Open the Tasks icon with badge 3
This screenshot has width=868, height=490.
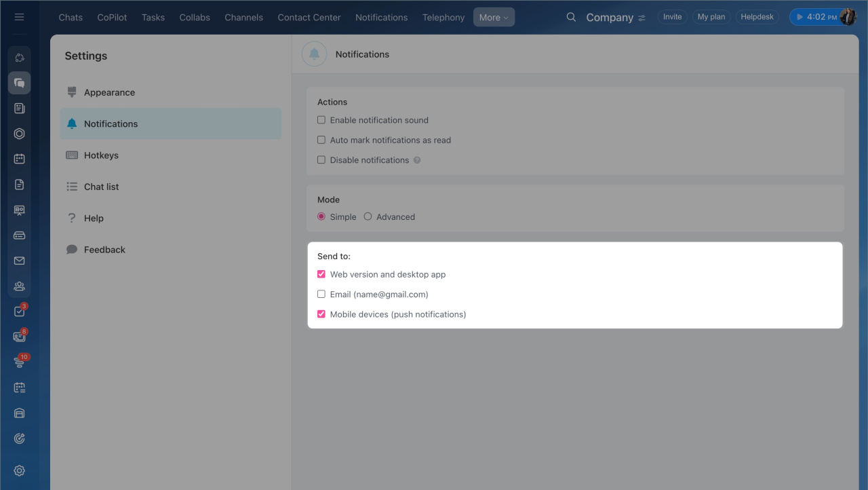[x=19, y=312]
